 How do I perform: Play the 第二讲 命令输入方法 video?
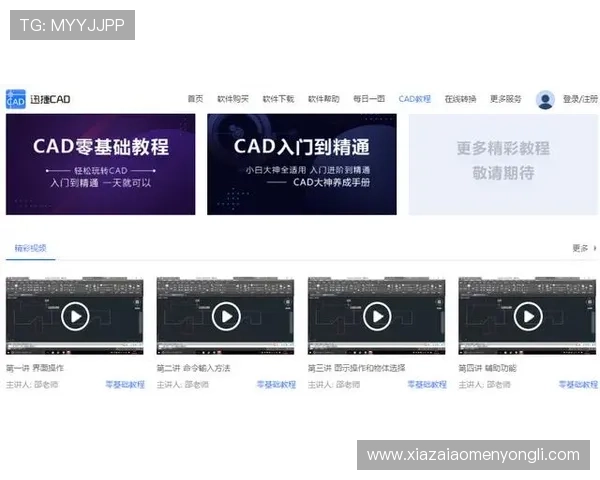click(x=226, y=316)
